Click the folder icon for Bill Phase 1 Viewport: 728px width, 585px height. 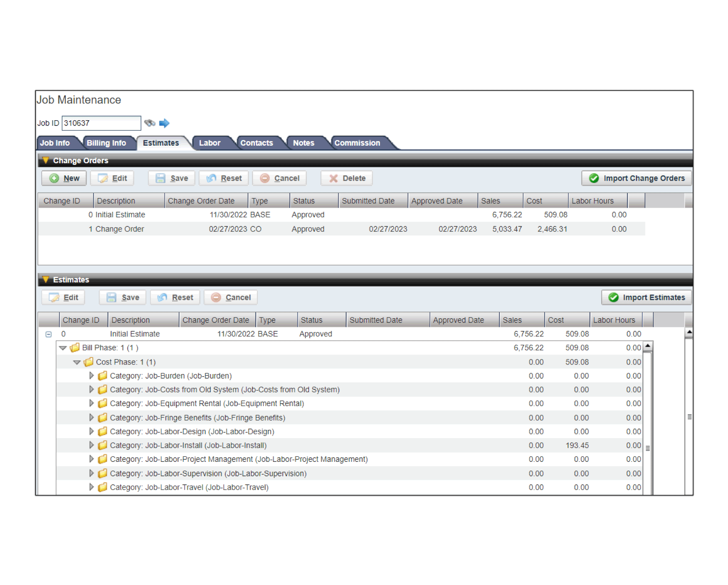pos(75,347)
